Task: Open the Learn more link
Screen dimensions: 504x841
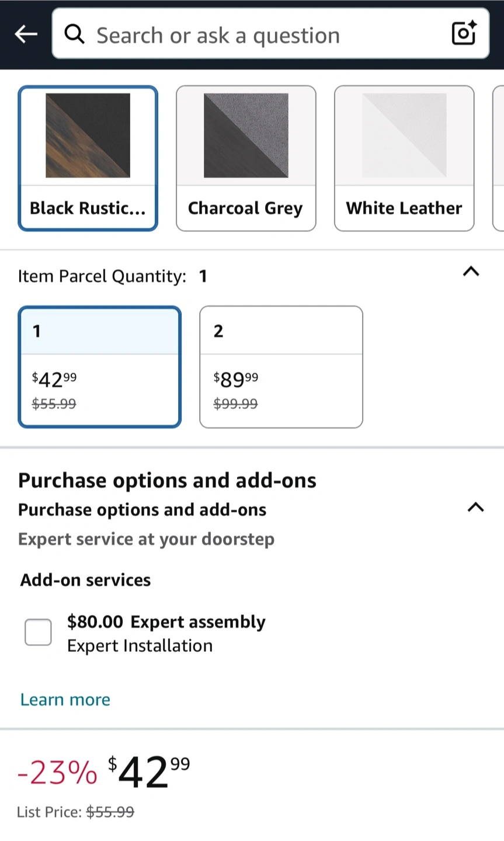Action: (x=65, y=700)
